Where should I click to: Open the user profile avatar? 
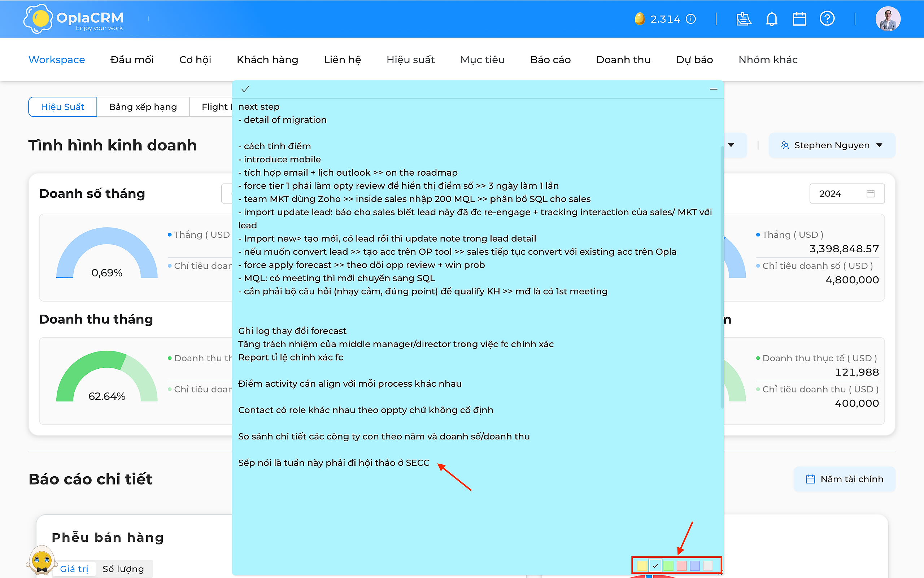click(x=888, y=19)
